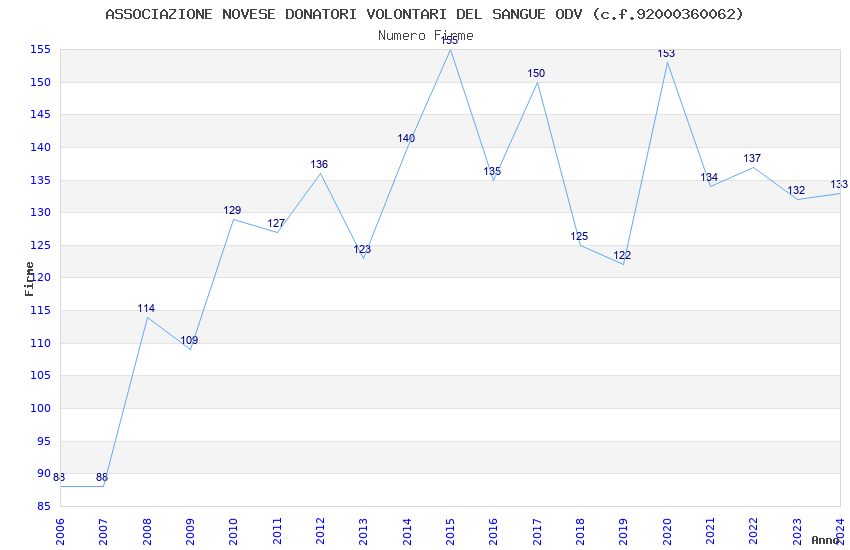The width and height of the screenshot is (850, 550).
Task: Click the data label 133 for 2024
Action: [x=839, y=184]
